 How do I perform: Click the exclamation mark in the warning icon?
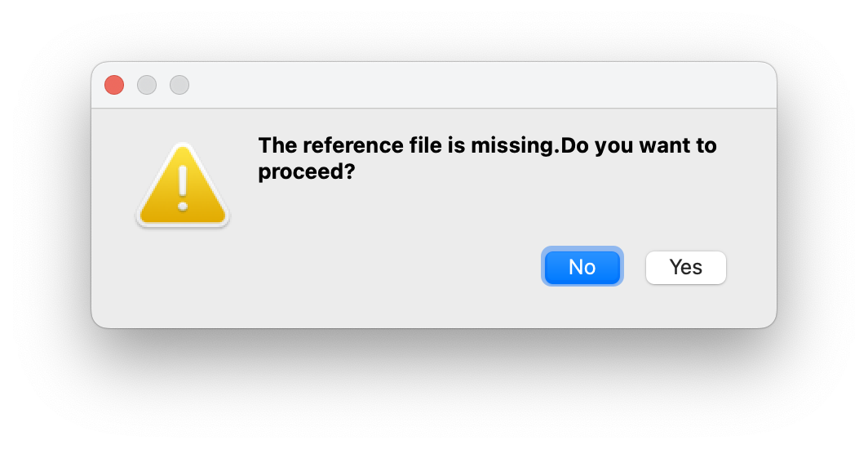[x=183, y=188]
